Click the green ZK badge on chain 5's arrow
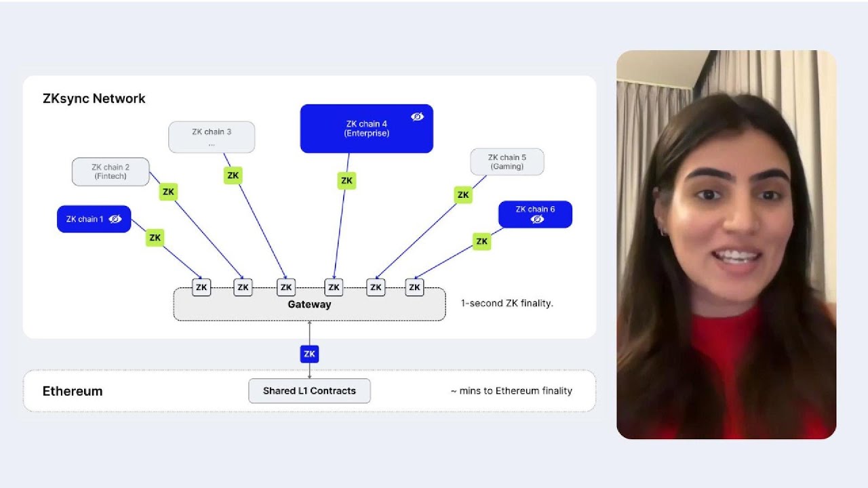This screenshot has width=868, height=488. [x=463, y=195]
